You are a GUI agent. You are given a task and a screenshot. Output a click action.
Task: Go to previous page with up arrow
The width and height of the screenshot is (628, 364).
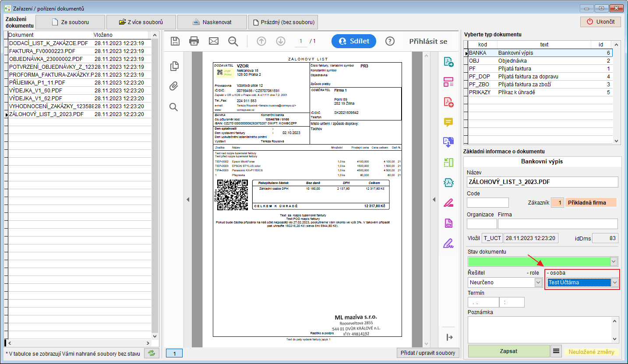coord(261,41)
